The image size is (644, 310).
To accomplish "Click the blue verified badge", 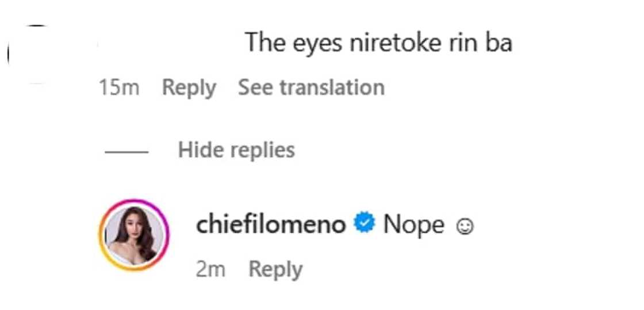I will [365, 224].
